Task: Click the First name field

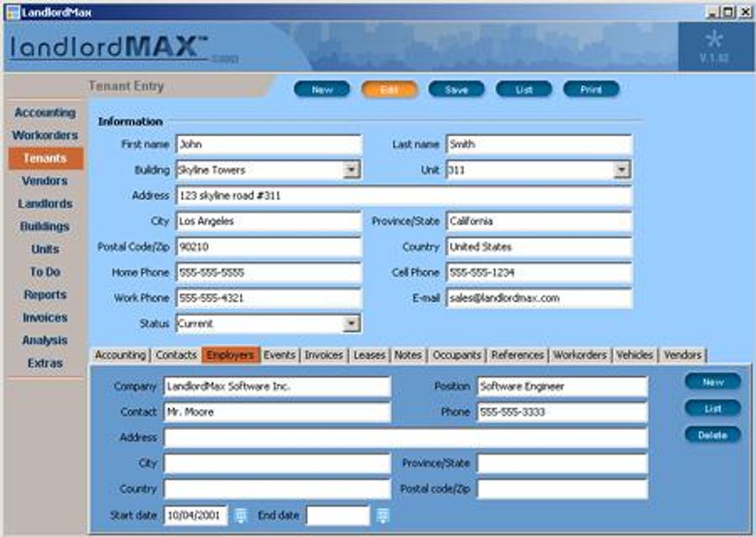Action: [x=269, y=144]
